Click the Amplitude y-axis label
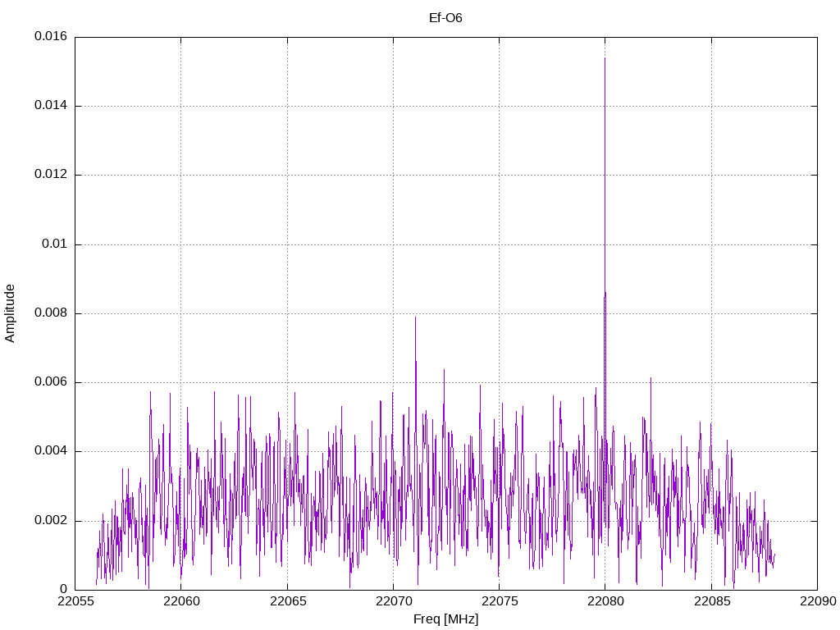Image resolution: width=840 pixels, height=630 pixels. pos(11,313)
